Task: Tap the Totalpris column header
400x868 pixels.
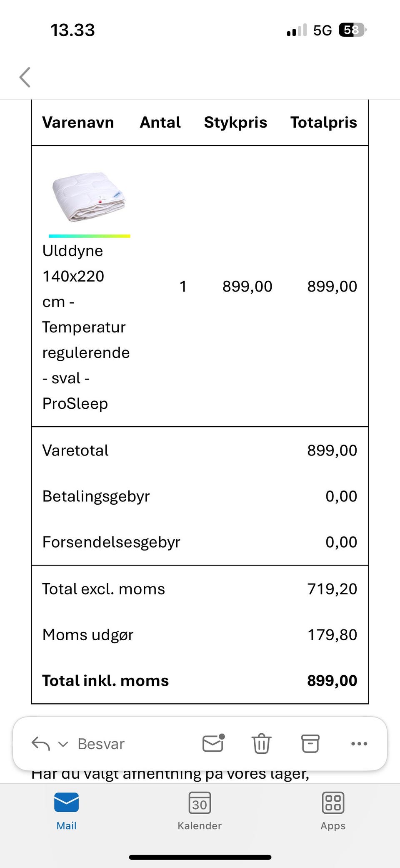Action: tap(323, 122)
